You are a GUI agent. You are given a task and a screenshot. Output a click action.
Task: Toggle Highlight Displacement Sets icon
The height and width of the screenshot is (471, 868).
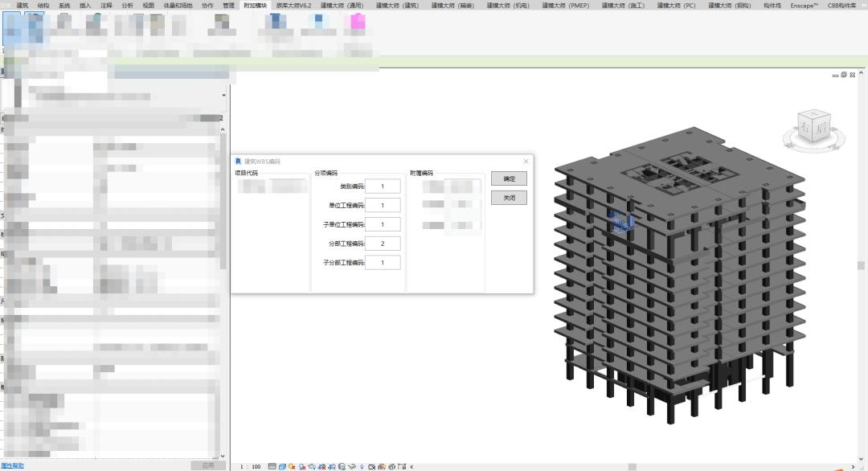pos(392,466)
